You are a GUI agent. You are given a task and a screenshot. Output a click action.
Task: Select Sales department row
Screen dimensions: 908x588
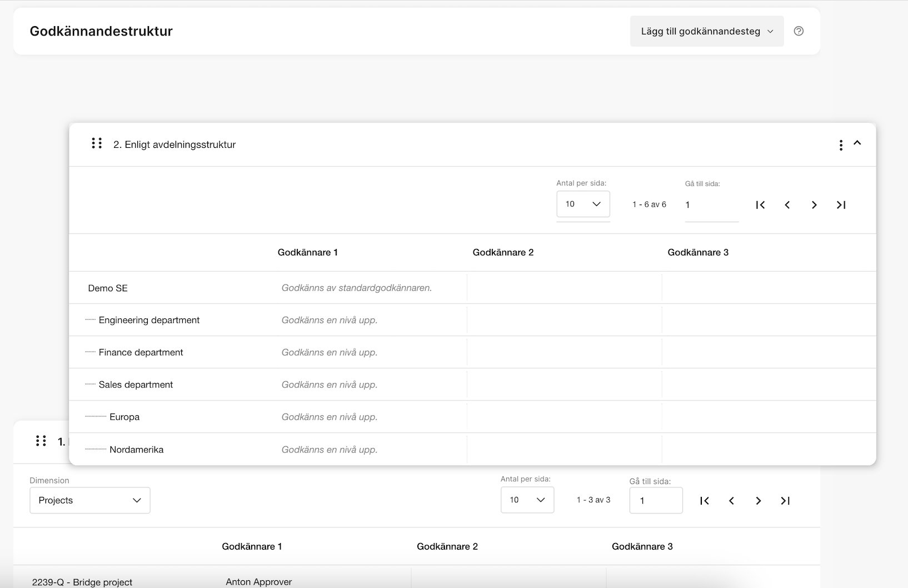tap(472, 385)
